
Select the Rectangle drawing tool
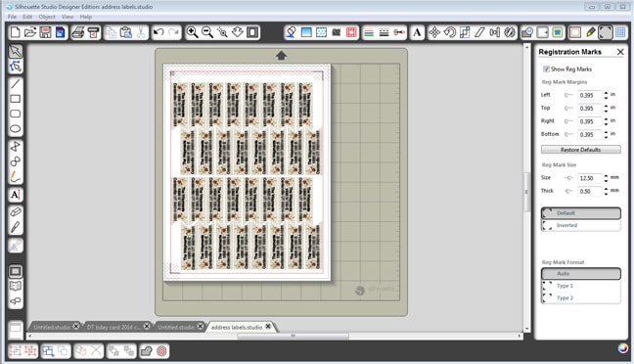click(16, 99)
